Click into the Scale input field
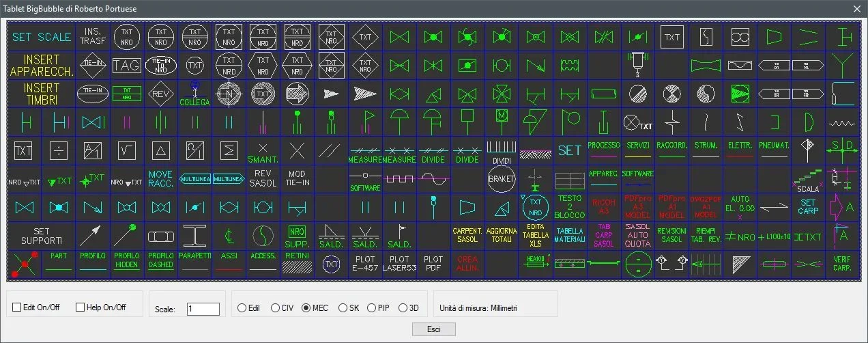Viewport: 868px width, 343px height. (x=203, y=309)
